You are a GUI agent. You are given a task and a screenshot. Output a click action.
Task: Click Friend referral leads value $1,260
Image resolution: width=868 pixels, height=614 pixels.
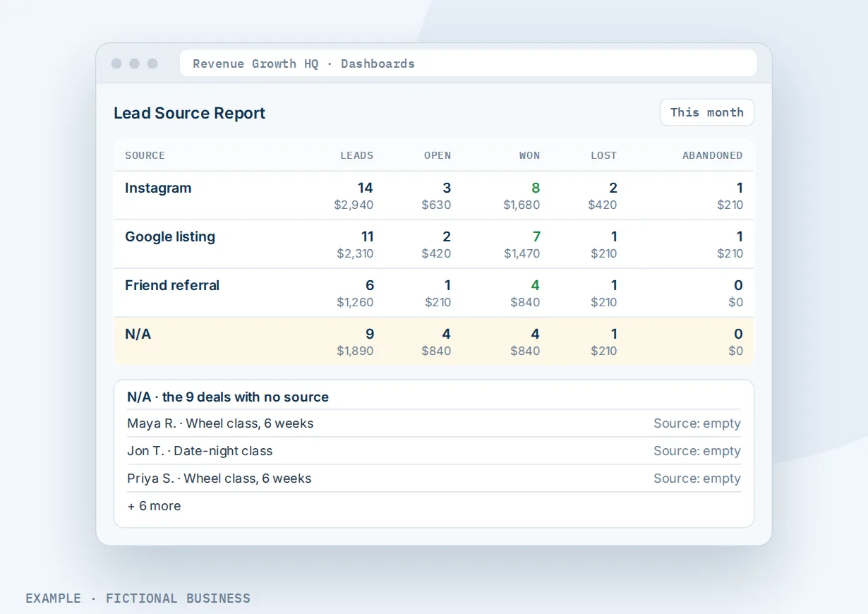coord(354,302)
